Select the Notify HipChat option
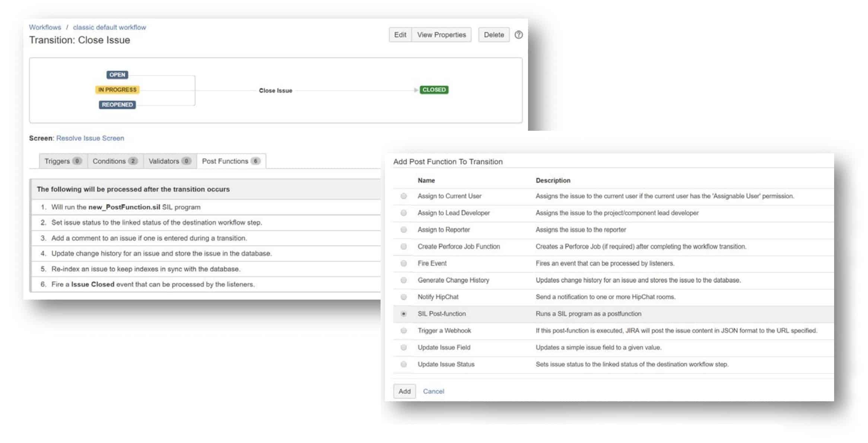This screenshot has height=443, width=868. click(404, 297)
